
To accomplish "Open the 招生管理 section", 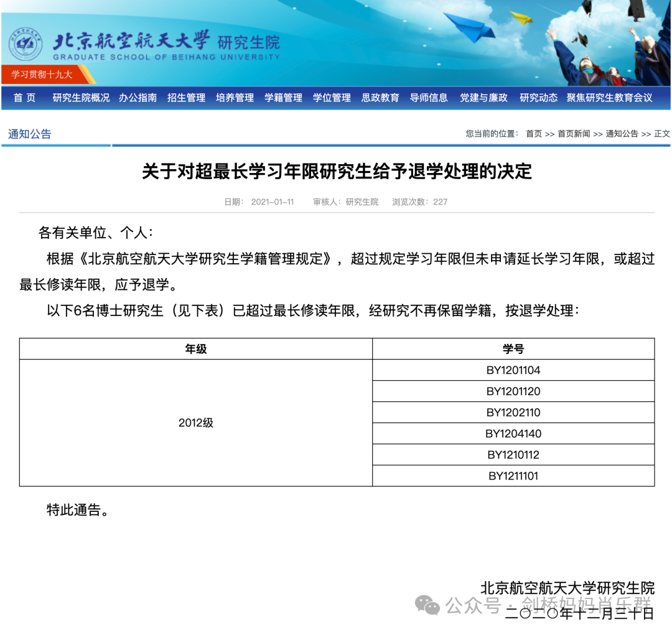I will [x=186, y=98].
